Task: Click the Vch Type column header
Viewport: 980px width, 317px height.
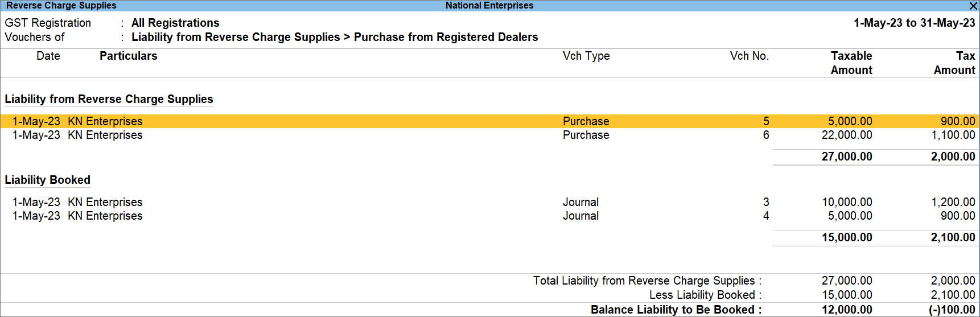Action: tap(586, 56)
